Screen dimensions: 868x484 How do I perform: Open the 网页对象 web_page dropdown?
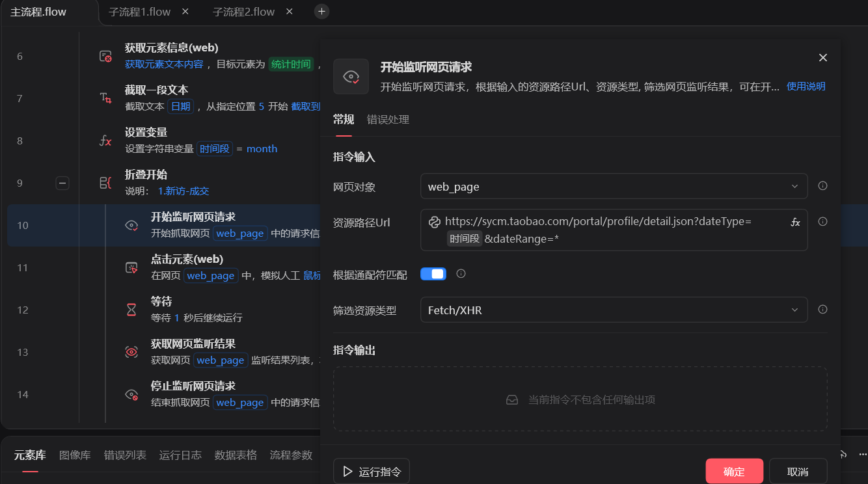613,186
